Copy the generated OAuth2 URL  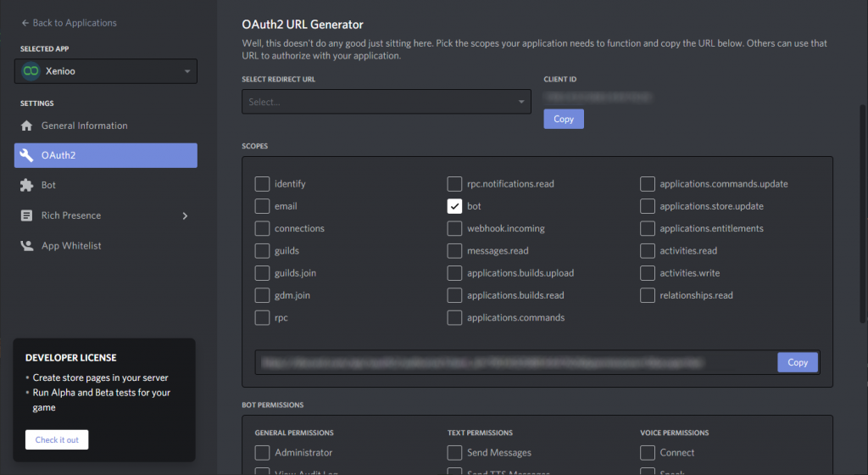(x=797, y=362)
